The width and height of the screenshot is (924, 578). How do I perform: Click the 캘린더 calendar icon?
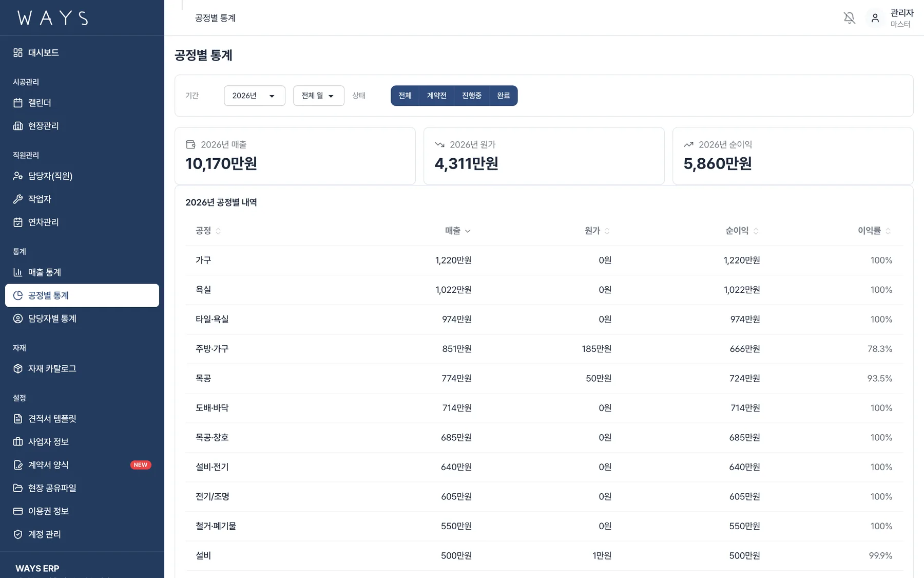[18, 103]
